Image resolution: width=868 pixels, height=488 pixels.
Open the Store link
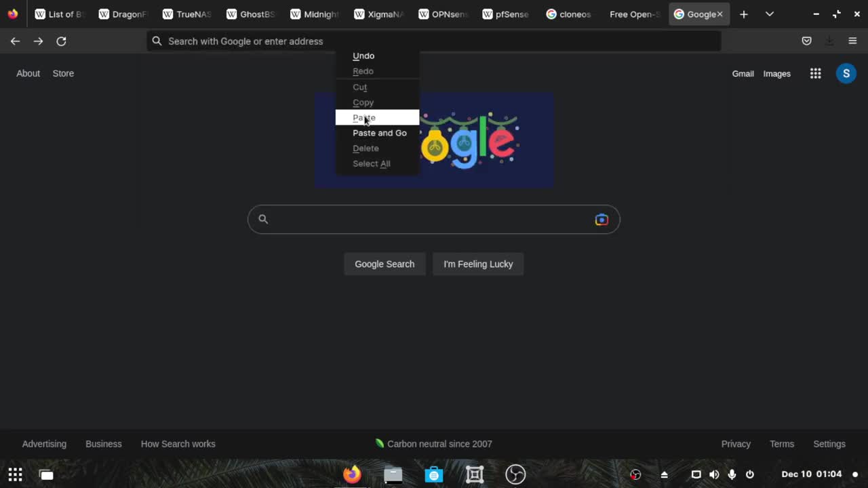click(63, 73)
